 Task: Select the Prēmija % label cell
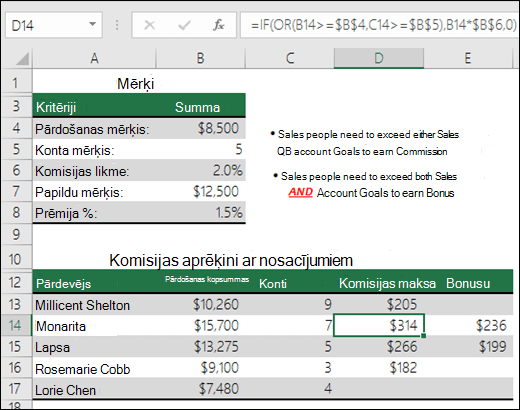click(94, 213)
